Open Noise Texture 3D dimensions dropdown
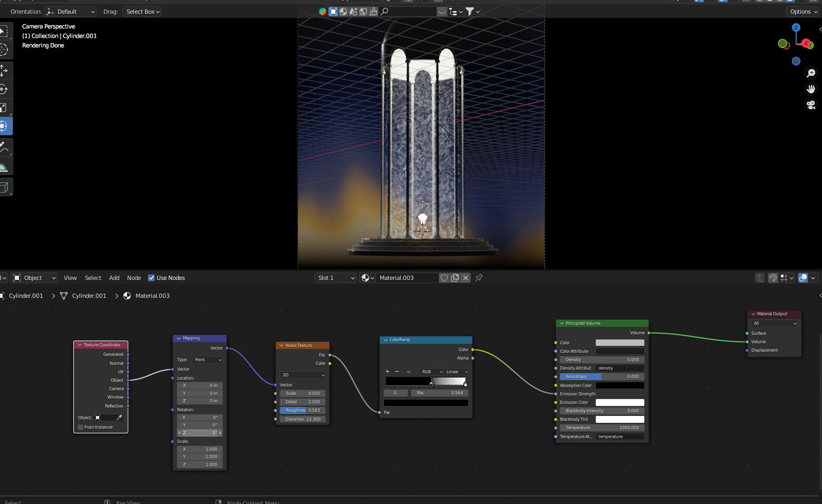This screenshot has height=504, width=822. pyautogui.click(x=303, y=375)
